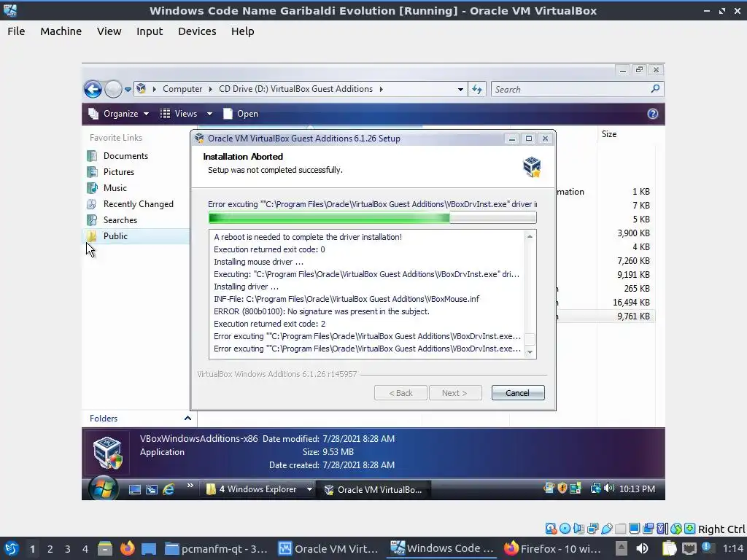Switch to Oracle VM VirtualBo... taskbar button
The width and height of the screenshot is (747, 560).
[x=373, y=489]
